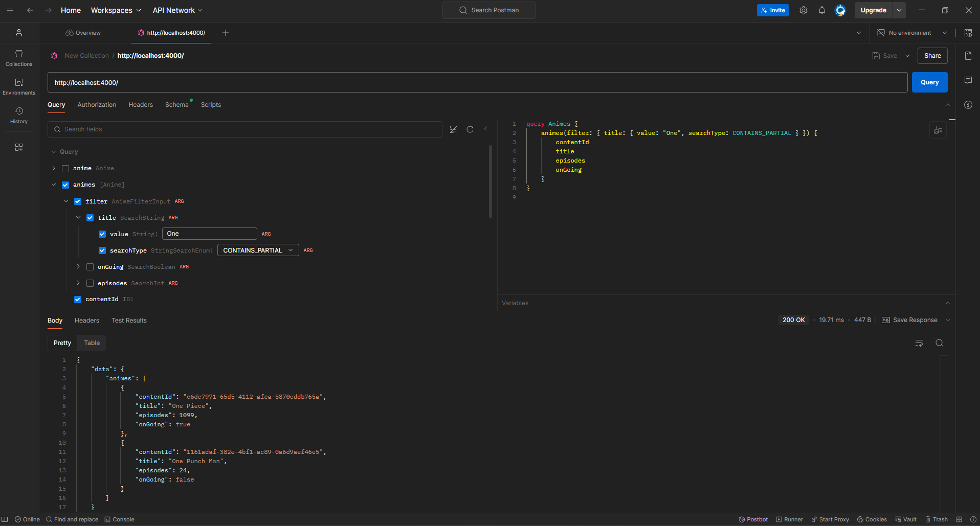
Task: Refresh the schema fields
Action: tap(470, 129)
